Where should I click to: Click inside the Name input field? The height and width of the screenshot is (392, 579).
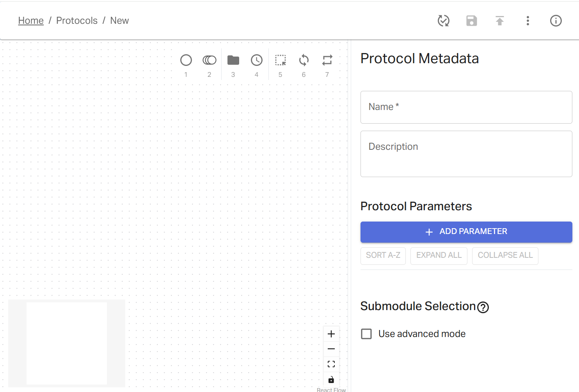click(466, 107)
